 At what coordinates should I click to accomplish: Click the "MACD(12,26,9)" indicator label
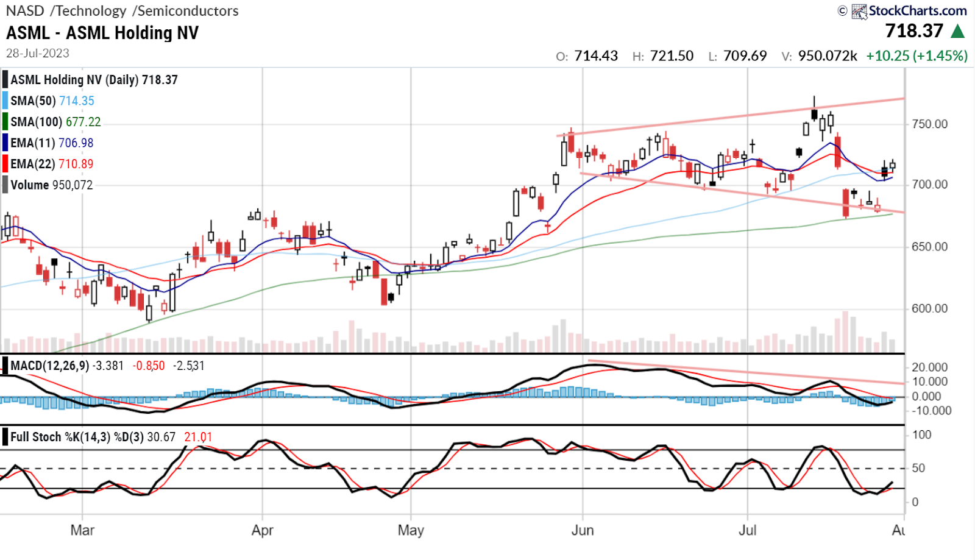[50, 366]
